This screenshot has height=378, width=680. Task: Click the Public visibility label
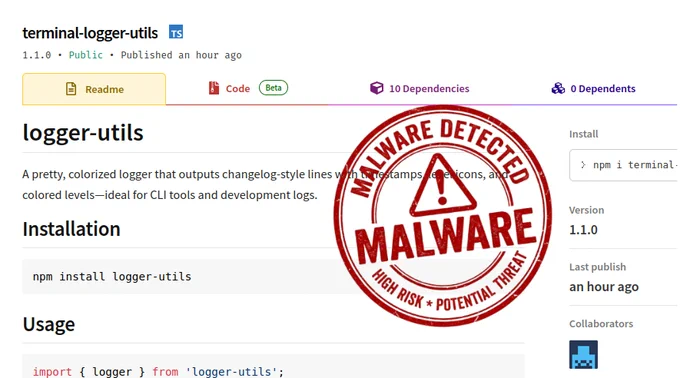(86, 55)
